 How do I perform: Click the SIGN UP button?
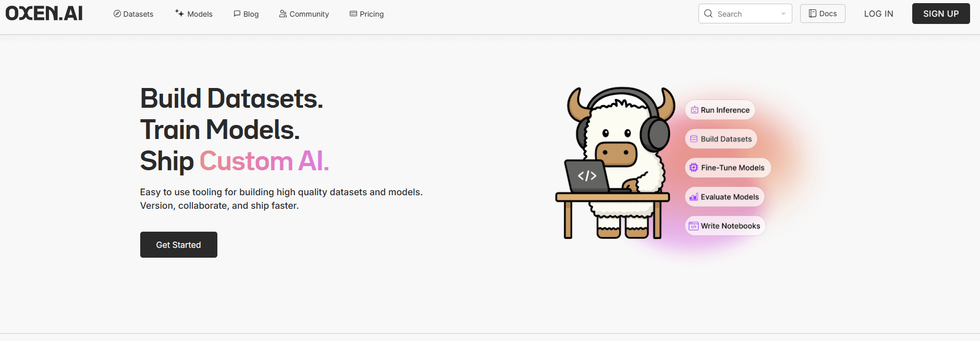pyautogui.click(x=940, y=14)
